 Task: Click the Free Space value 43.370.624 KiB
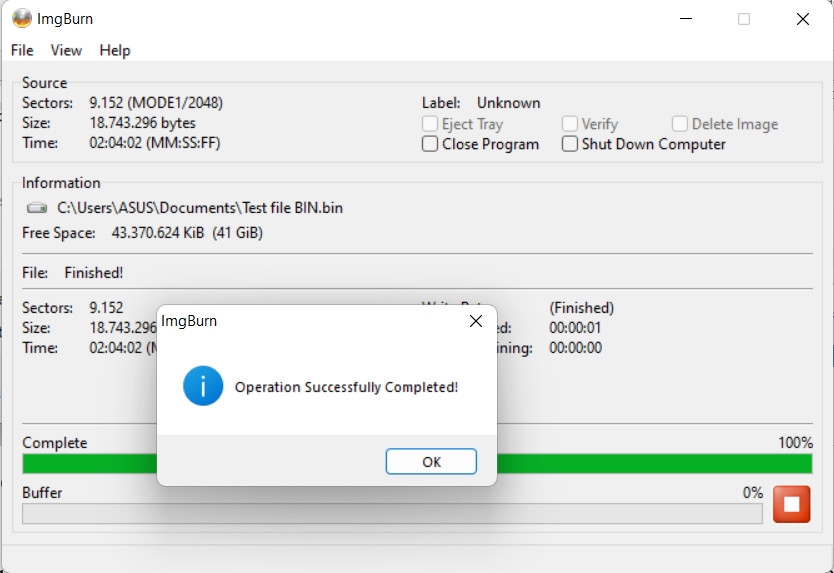[x=157, y=232]
